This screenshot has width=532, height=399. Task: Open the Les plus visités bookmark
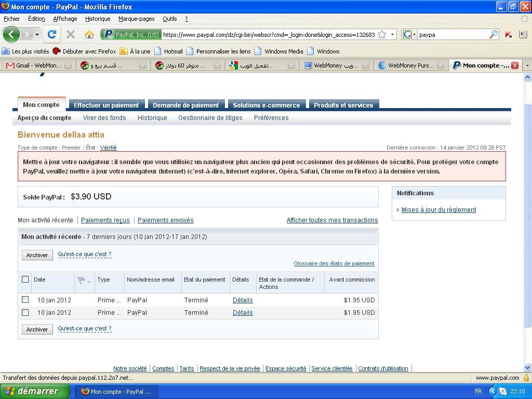click(26, 51)
